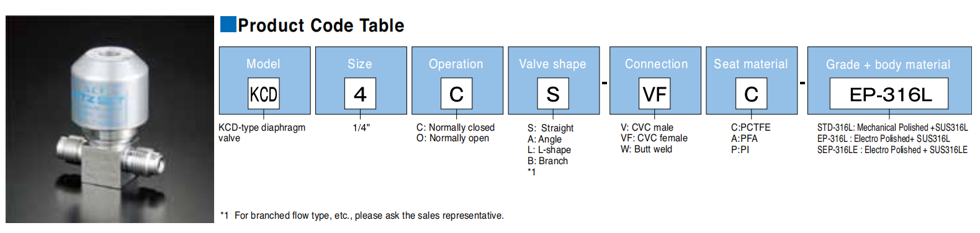Select the STD-316L Mechanical Polished grade line
Screen dimensions: 980x233
(892, 128)
